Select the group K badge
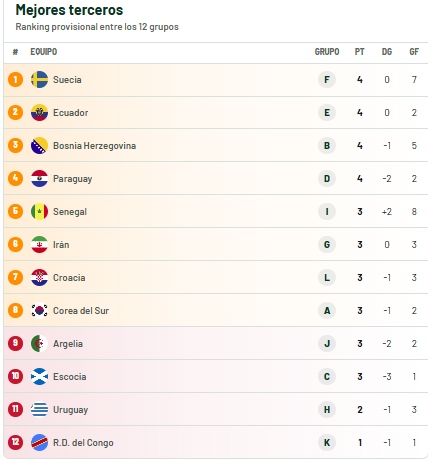428x462 pixels. [x=327, y=443]
